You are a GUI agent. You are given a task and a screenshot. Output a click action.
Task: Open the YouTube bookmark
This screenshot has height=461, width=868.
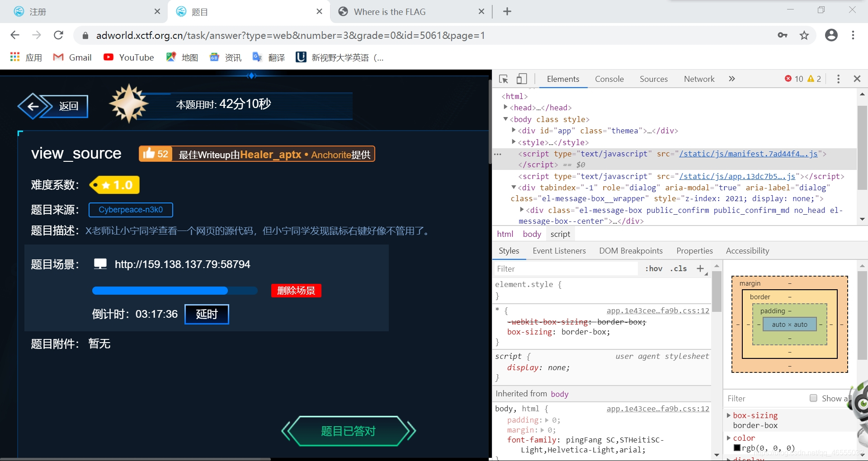[129, 57]
